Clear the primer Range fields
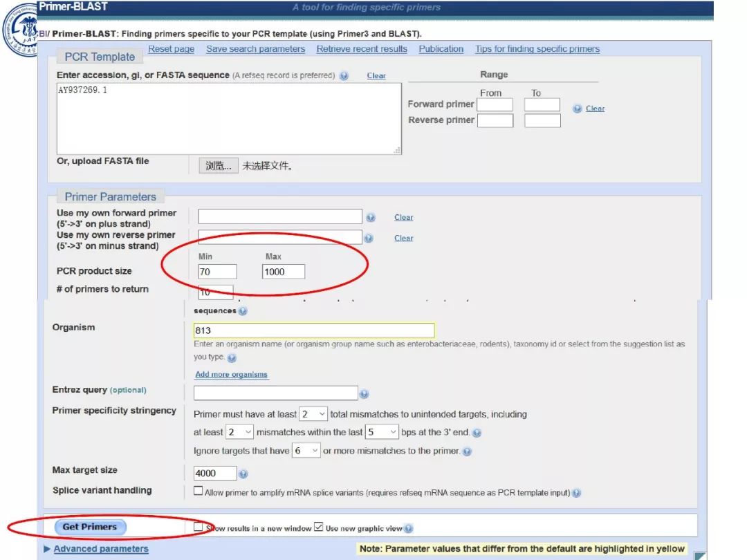 tap(595, 109)
